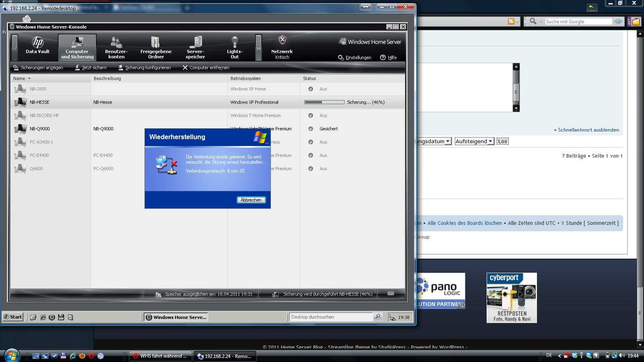Screen dimensions: 644x362
Task: Select the PC-E4400 computer icon
Action: [20, 155]
